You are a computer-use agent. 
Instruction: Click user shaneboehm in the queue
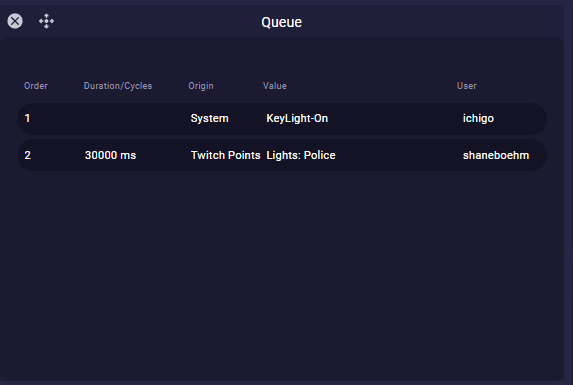tap(496, 155)
